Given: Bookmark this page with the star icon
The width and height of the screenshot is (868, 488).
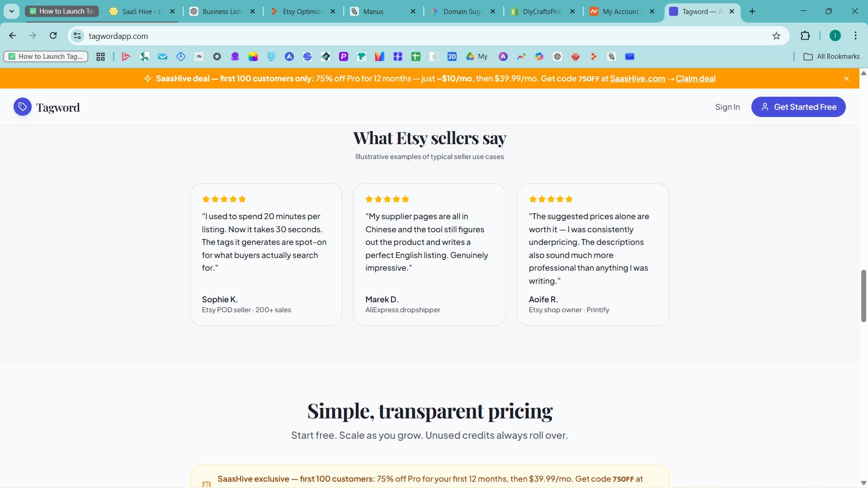Looking at the screenshot, I should point(776,36).
